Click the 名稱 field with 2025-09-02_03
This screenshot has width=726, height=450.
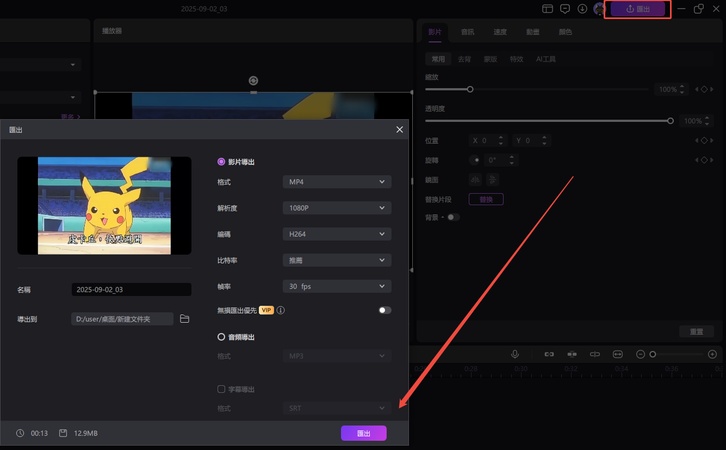(131, 289)
